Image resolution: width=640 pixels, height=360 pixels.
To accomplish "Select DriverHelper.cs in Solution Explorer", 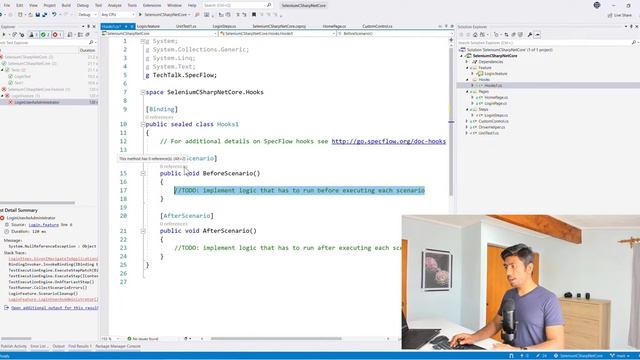I will (x=492, y=127).
